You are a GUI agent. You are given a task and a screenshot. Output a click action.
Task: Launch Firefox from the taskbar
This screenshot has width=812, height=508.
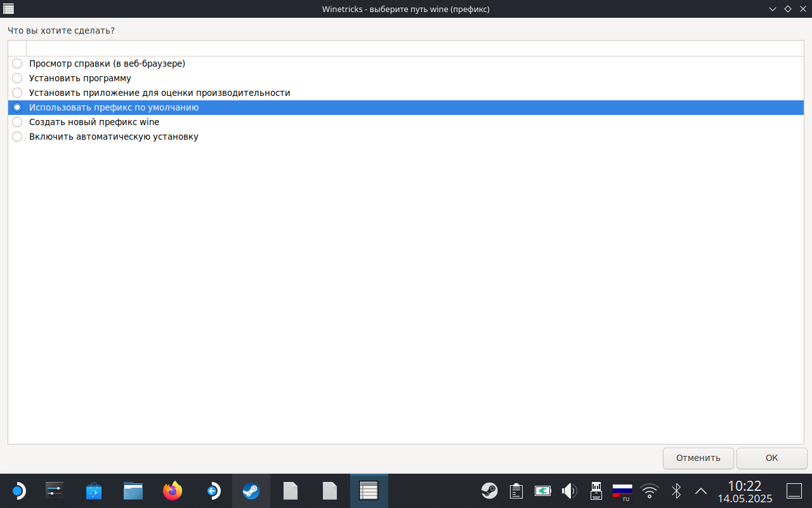173,491
